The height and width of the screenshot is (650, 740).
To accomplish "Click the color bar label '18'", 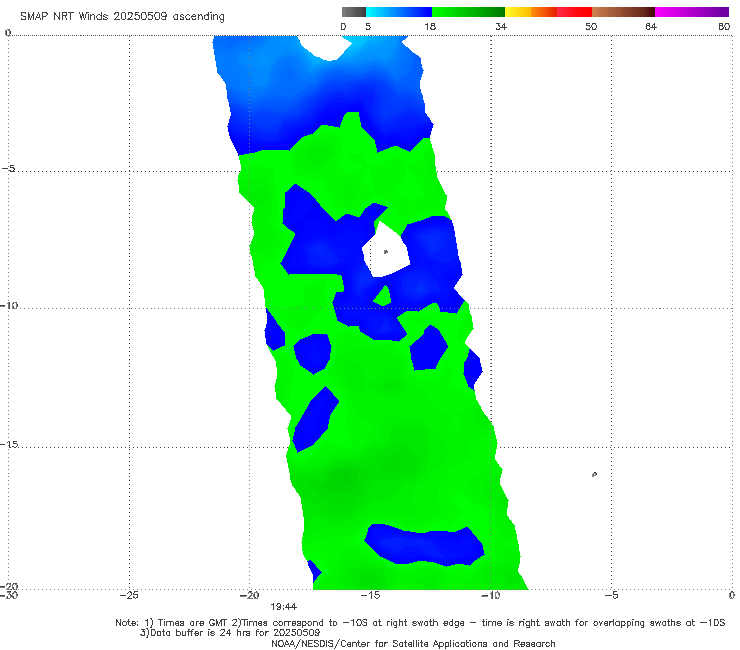I will (x=430, y=27).
